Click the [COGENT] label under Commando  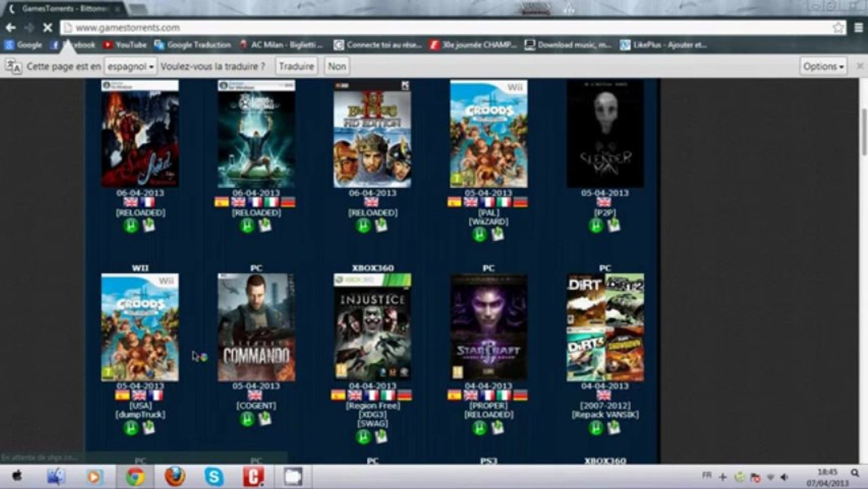(256, 405)
